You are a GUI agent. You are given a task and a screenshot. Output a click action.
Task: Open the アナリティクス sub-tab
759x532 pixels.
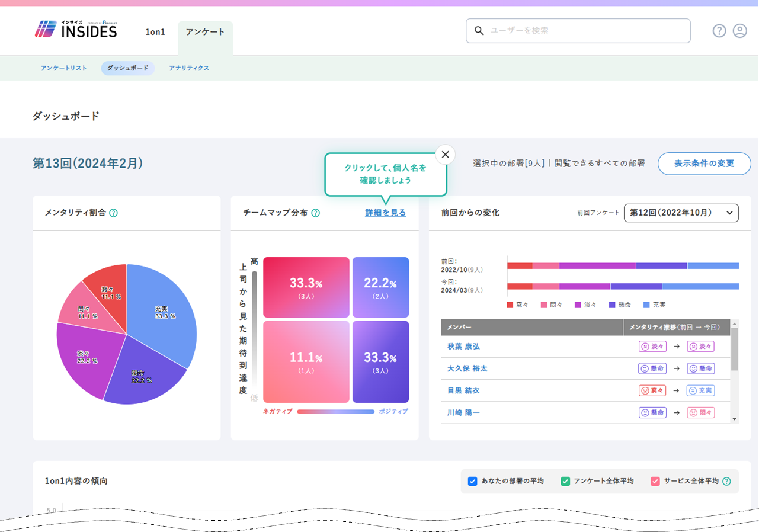click(189, 68)
